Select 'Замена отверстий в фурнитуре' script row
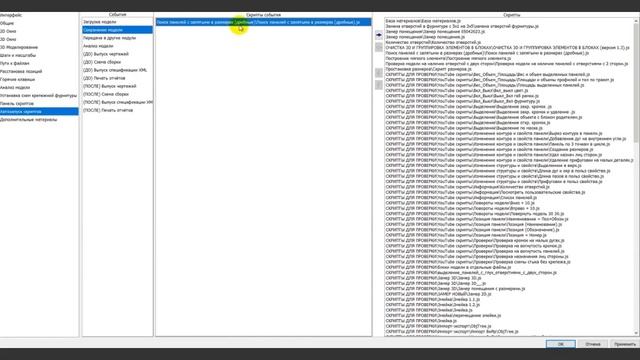 coord(462,26)
